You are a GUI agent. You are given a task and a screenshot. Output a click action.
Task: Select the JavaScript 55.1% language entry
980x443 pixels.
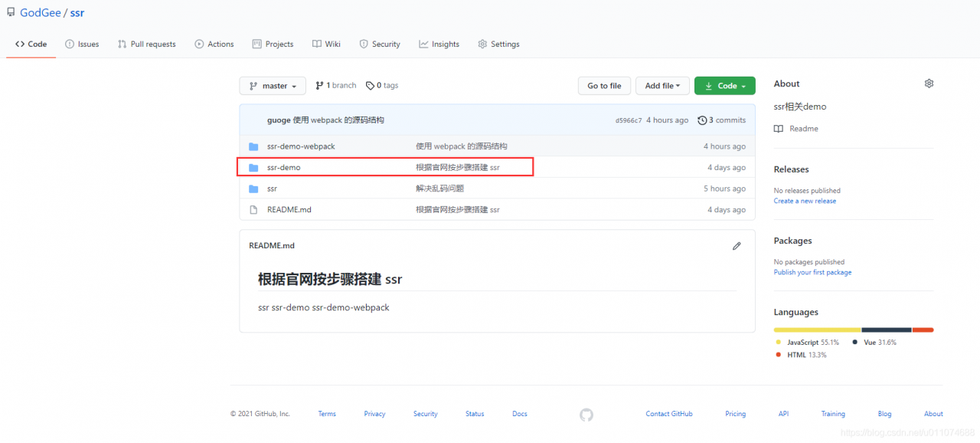808,343
